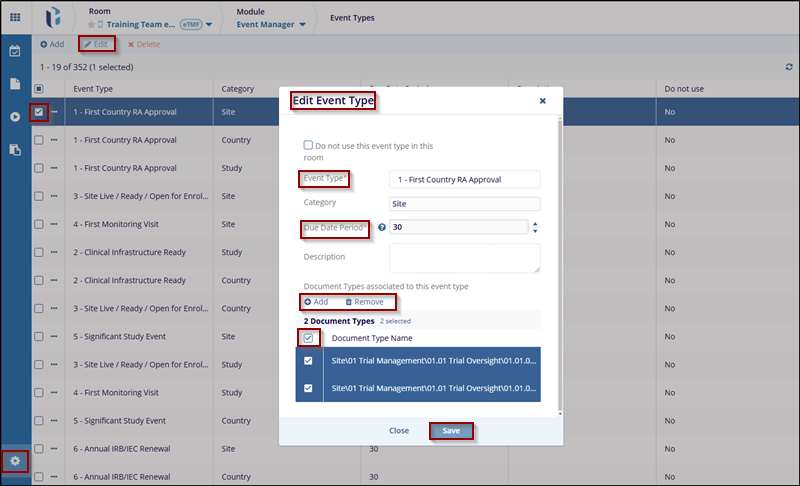
Task: Click the calendar check icon in sidebar
Action: (x=15, y=51)
